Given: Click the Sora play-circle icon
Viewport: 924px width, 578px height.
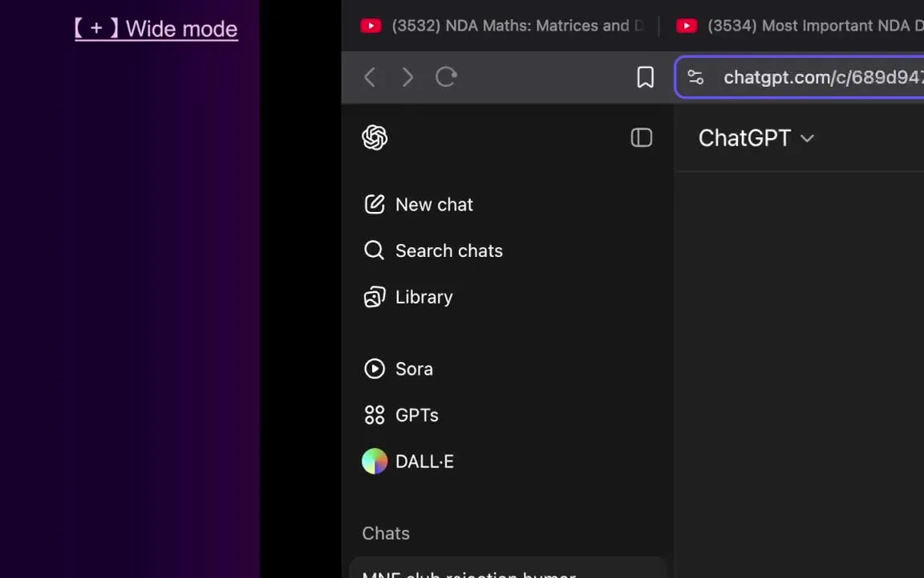Looking at the screenshot, I should [375, 368].
